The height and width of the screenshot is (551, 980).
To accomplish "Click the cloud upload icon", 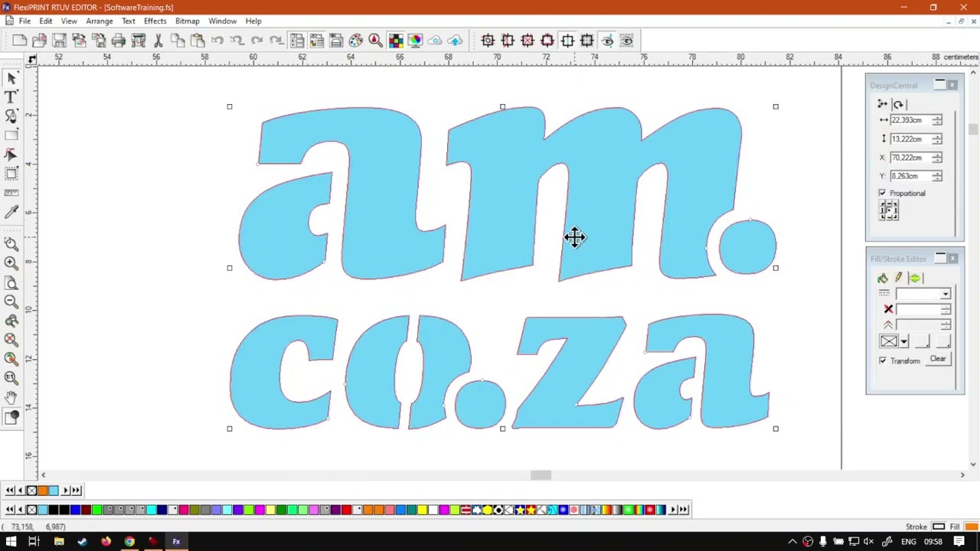I will pyautogui.click(x=455, y=41).
